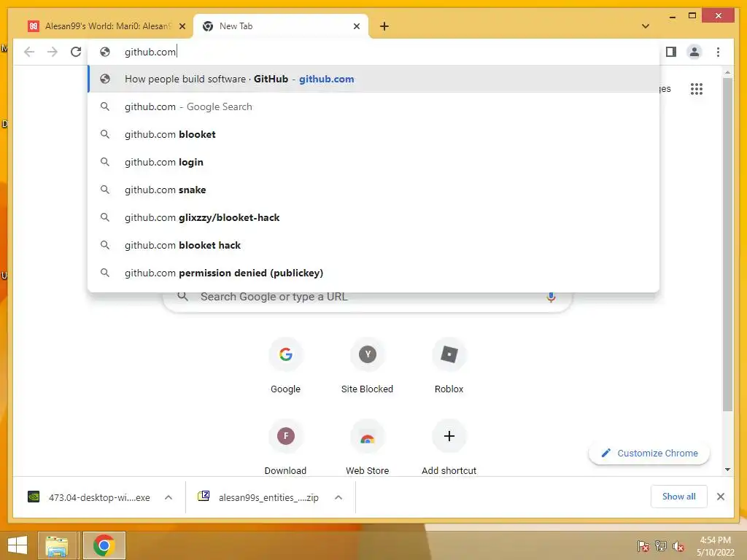
Task: Expand options for 473.04-desktop-wi....exe download
Action: [169, 497]
